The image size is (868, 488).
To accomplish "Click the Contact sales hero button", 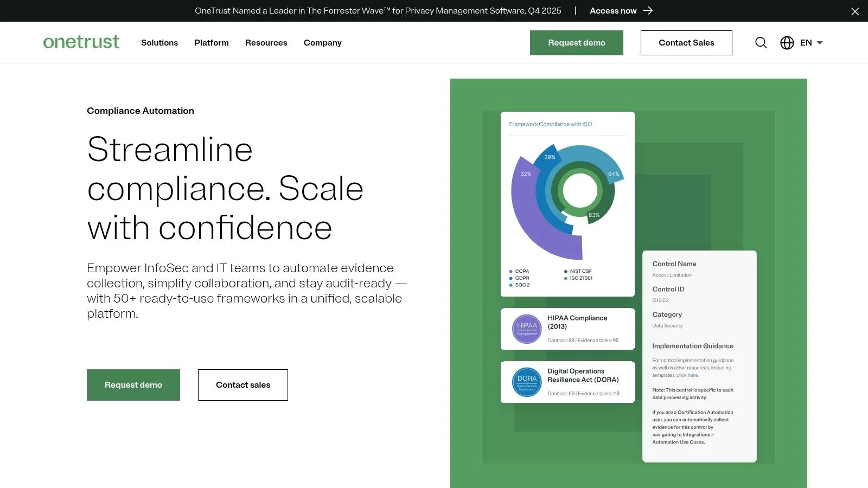I will (242, 385).
